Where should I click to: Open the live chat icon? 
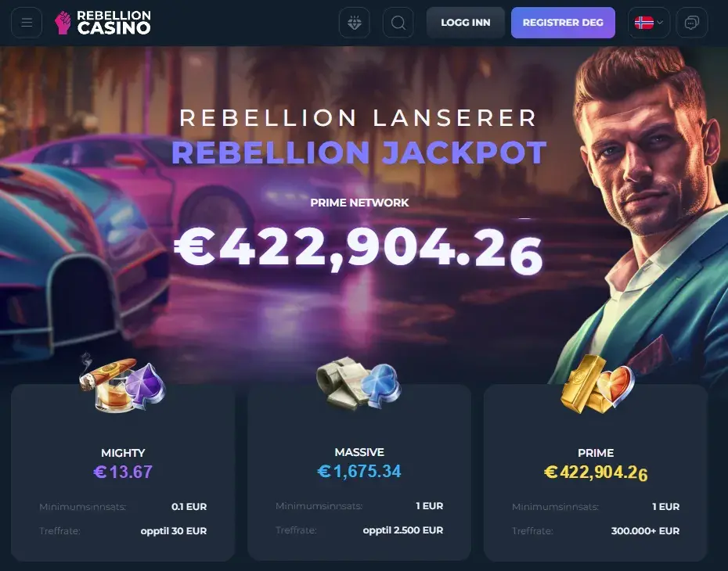(692, 22)
